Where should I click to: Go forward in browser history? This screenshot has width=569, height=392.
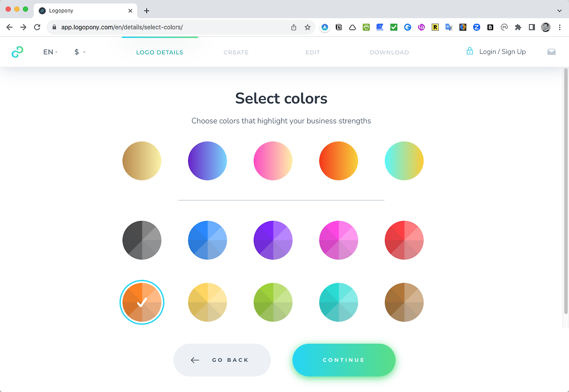[23, 27]
